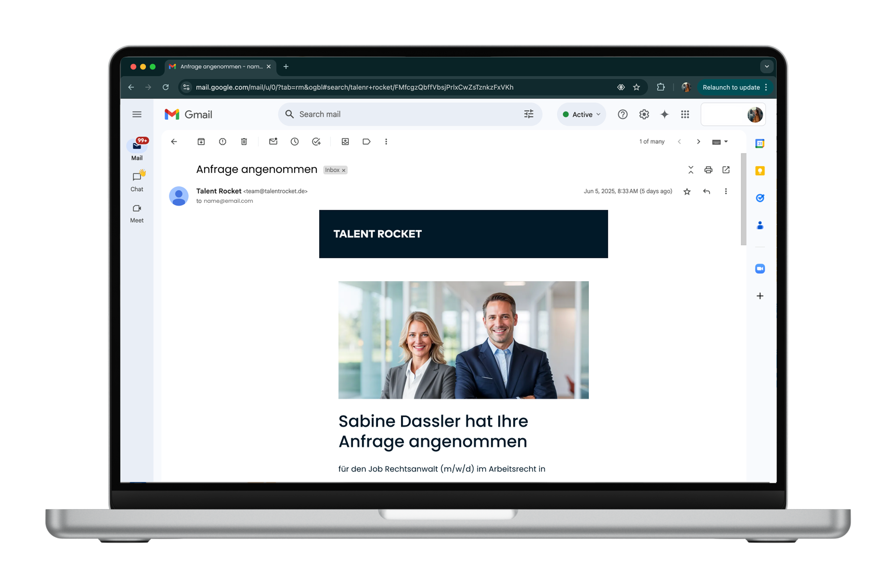The image size is (896, 588).
Task: Close the Anfrage angenommen browser tab
Action: [268, 67]
